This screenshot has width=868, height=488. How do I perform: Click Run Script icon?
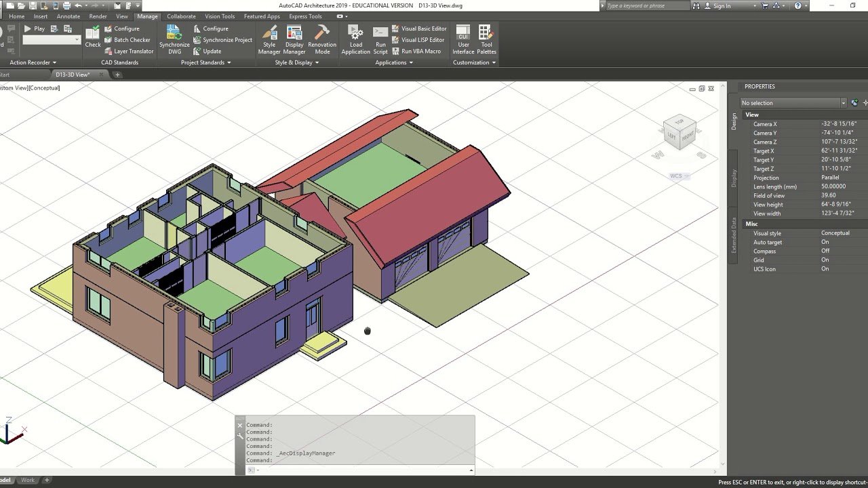pyautogui.click(x=380, y=40)
